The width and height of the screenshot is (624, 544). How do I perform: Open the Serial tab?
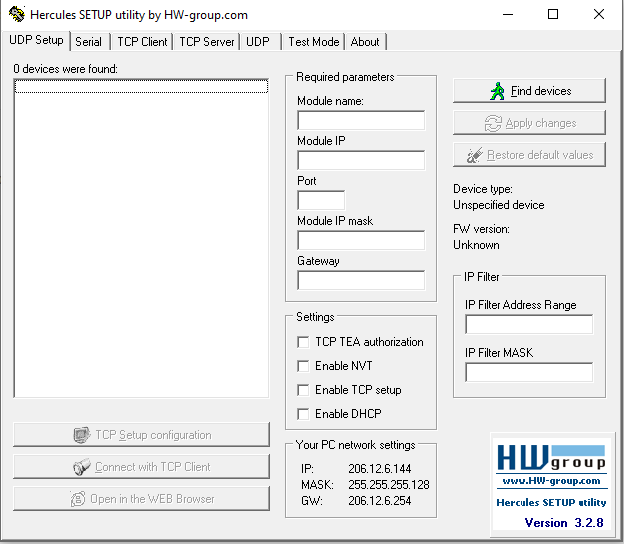point(88,42)
